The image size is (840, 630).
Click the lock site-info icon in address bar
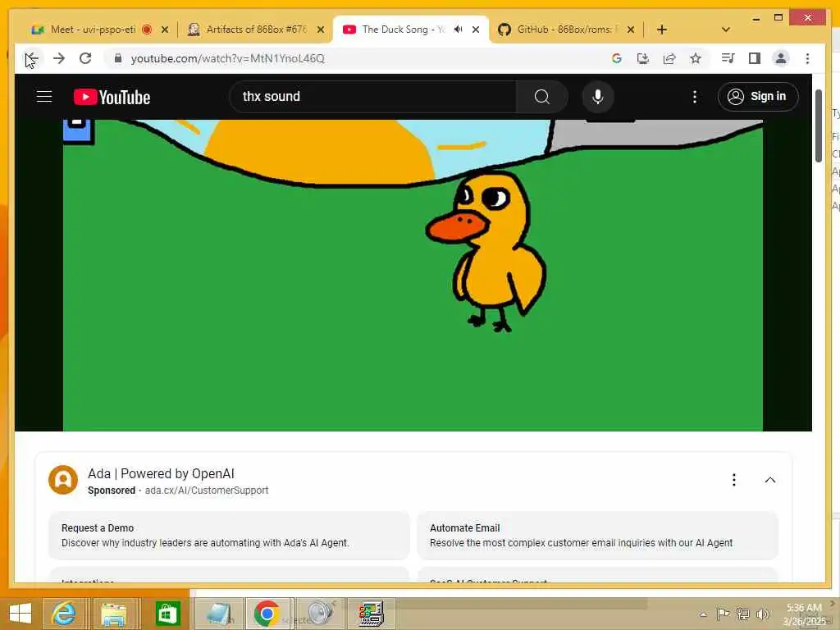pyautogui.click(x=118, y=58)
